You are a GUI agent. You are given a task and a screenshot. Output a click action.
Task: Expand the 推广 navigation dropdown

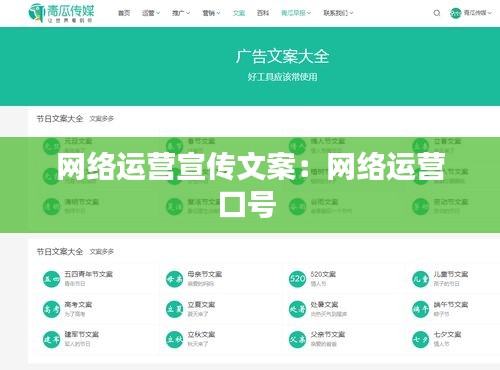click(181, 13)
